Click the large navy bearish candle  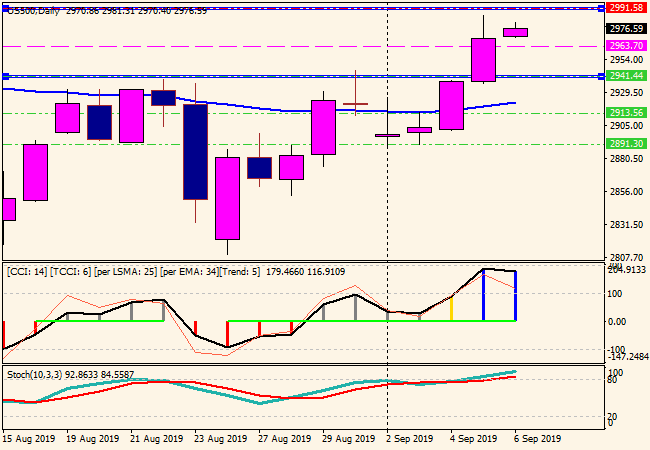pos(194,150)
